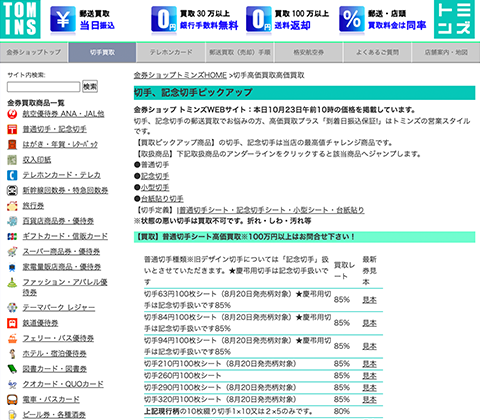The image size is (480, 420).
Task: Click the red railway coupon icon
Action: point(12,323)
